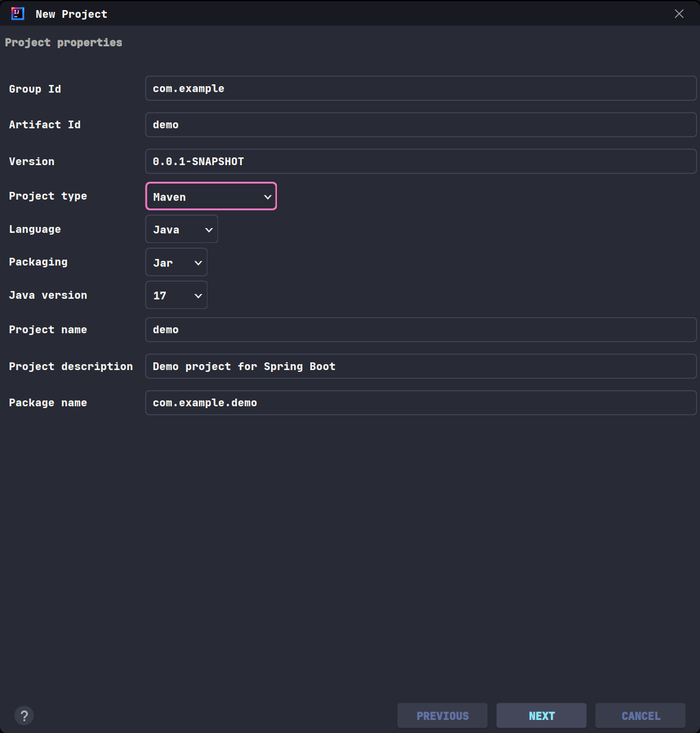Image resolution: width=700 pixels, height=733 pixels.
Task: Click the Project description input field
Action: click(421, 366)
